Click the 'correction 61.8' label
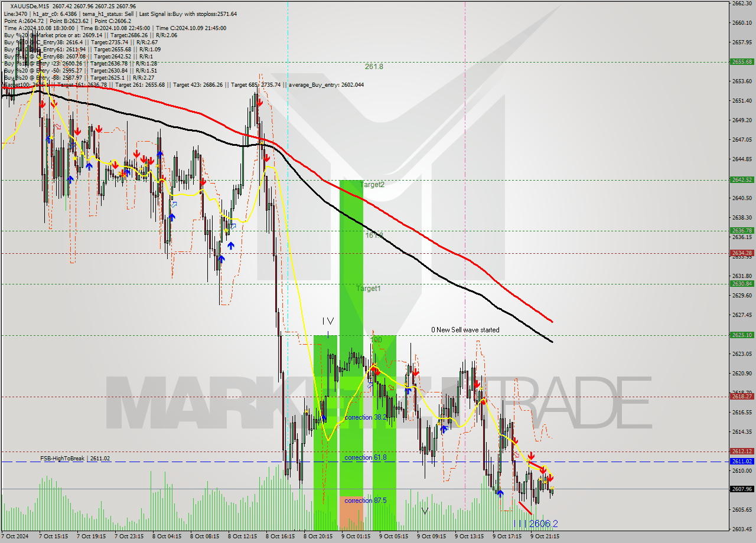The height and width of the screenshot is (543, 756). click(x=366, y=457)
